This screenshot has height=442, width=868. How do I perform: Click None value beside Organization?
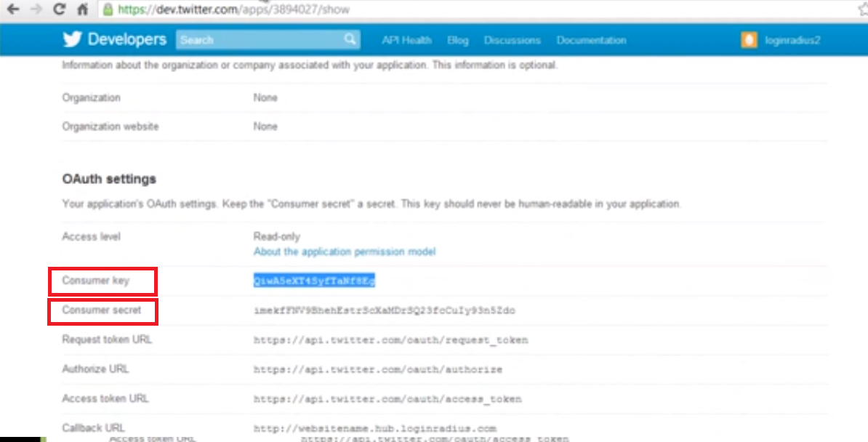click(265, 97)
